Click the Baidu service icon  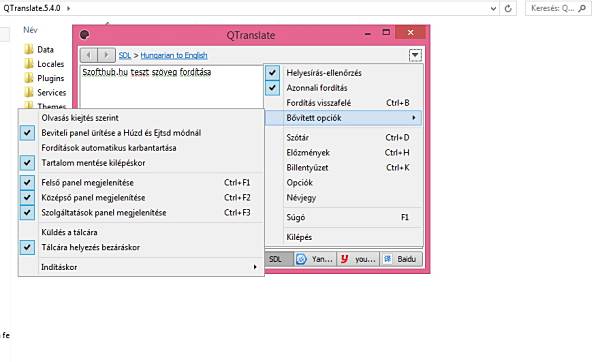point(388,259)
